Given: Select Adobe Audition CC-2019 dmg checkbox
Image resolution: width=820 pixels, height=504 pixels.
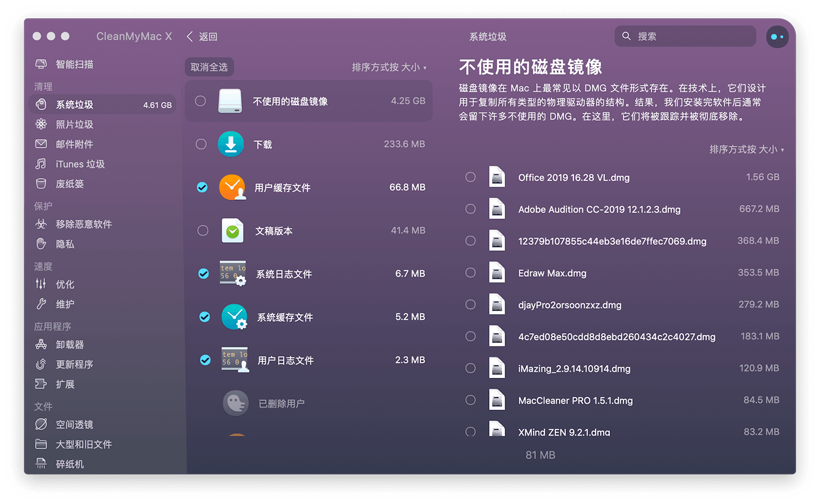Looking at the screenshot, I should click(470, 209).
